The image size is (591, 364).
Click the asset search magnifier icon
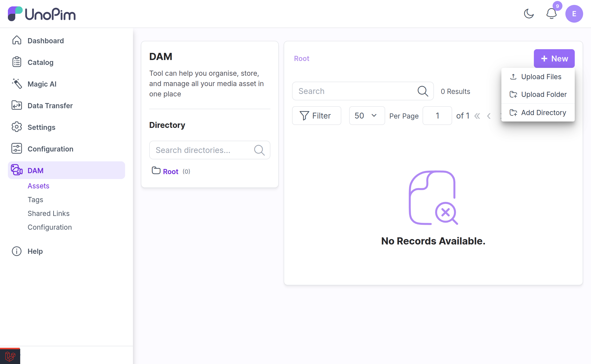(423, 91)
